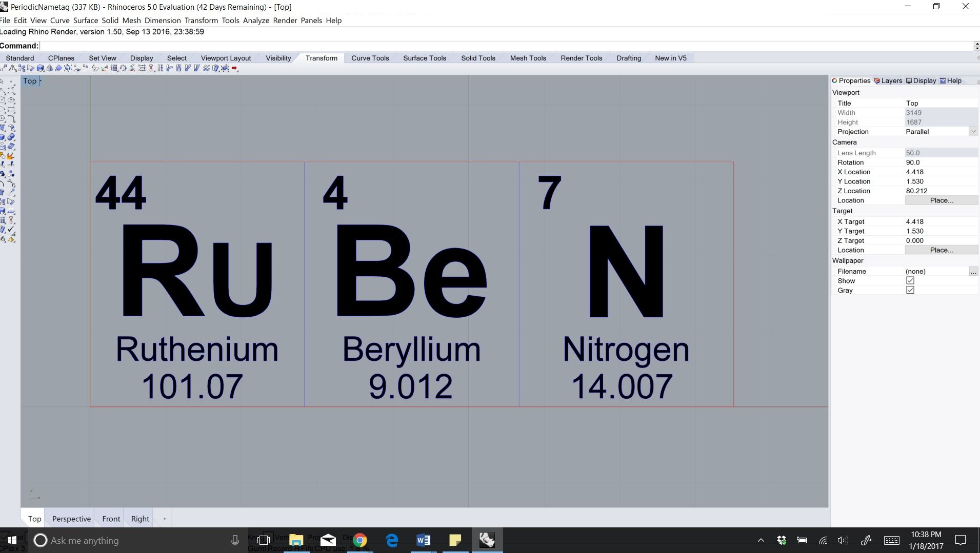This screenshot has width=980, height=553.
Task: Select the Polyline tool in the sidebar
Action: (x=3, y=91)
